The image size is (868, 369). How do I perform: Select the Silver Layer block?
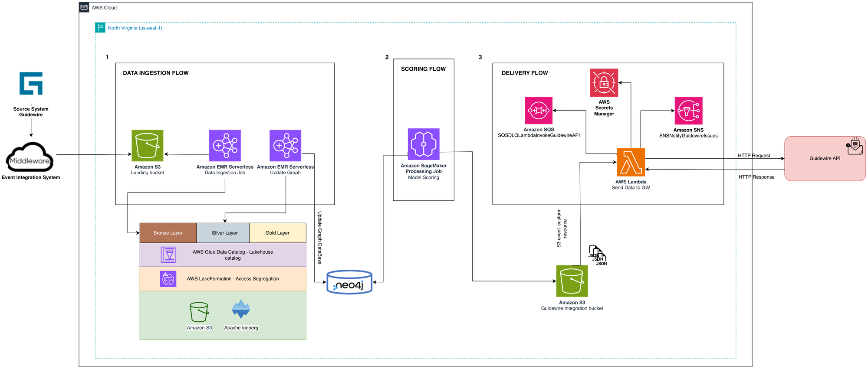click(223, 233)
